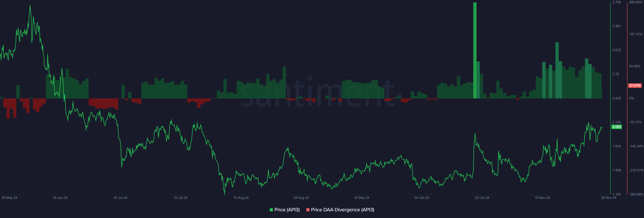
Task: Toggle the Price DAA Divergence (API3) legend label
Action: [343, 210]
